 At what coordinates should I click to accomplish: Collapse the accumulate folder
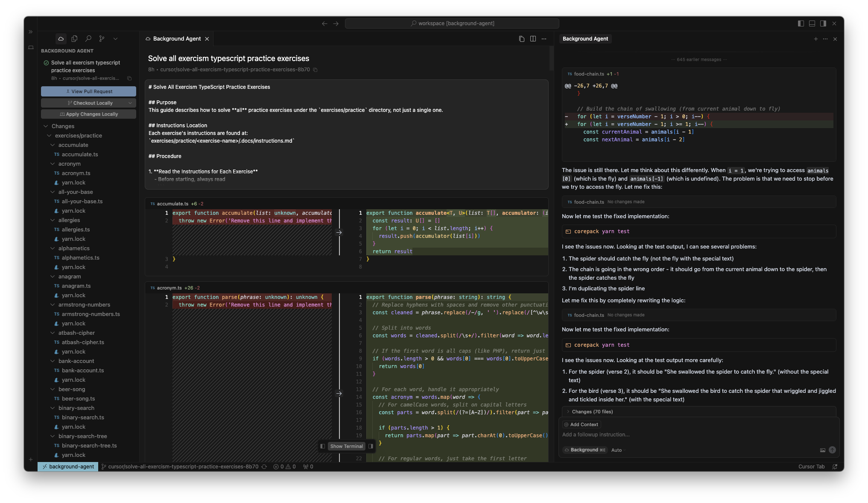53,145
